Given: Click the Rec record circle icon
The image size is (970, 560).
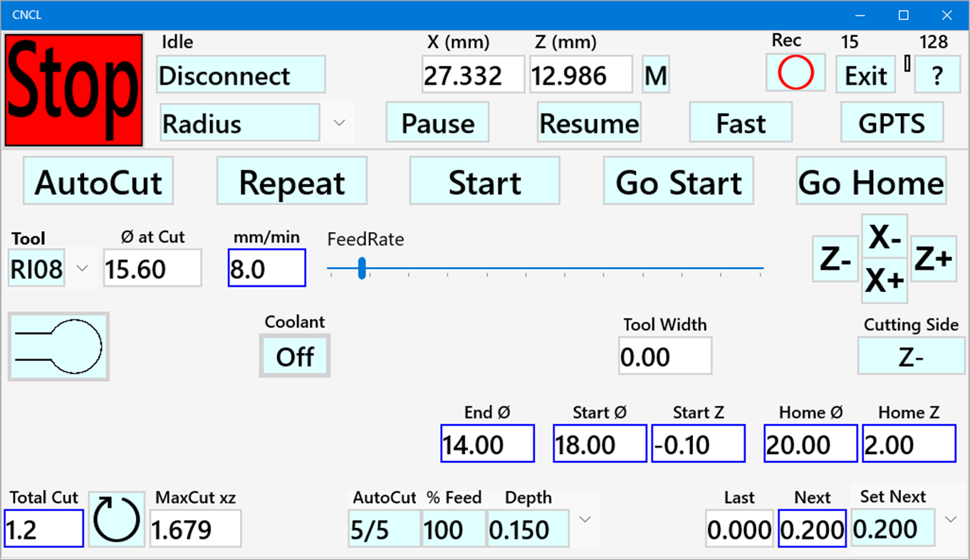Looking at the screenshot, I should pyautogui.click(x=795, y=73).
